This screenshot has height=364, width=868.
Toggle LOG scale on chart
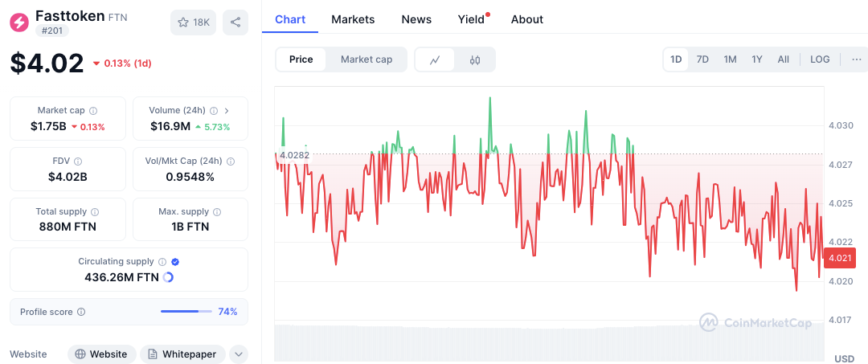tap(820, 59)
